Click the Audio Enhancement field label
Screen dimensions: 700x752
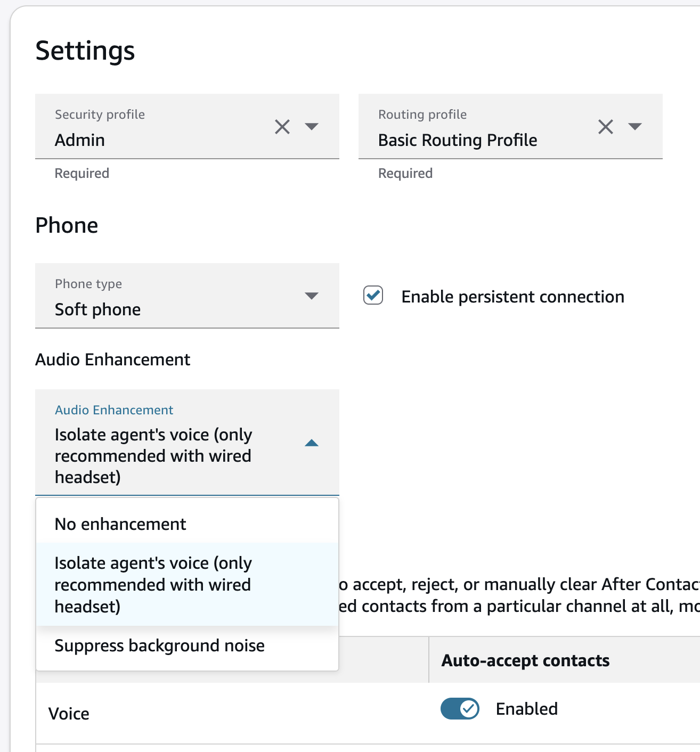[113, 410]
